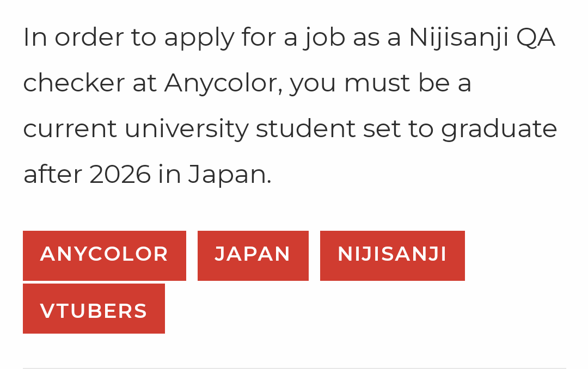This screenshot has width=588, height=369.
Task: Click the word "after" before 2026
Action: tap(52, 174)
